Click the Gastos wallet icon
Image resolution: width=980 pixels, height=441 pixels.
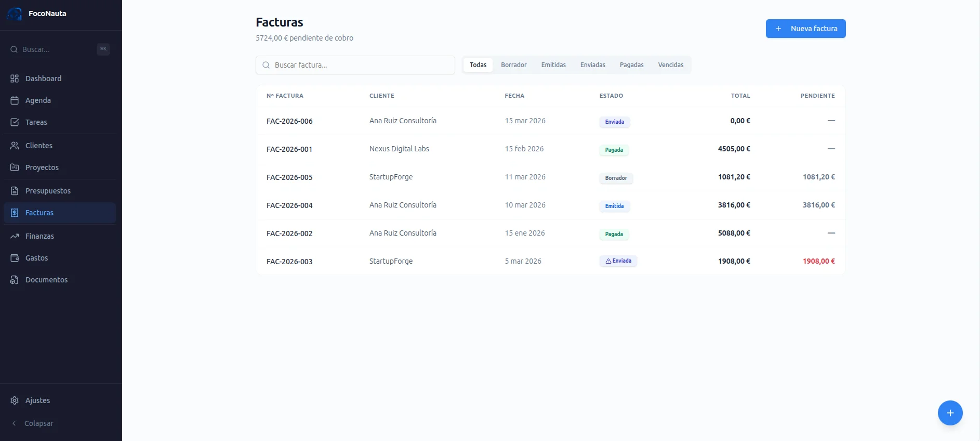(15, 258)
